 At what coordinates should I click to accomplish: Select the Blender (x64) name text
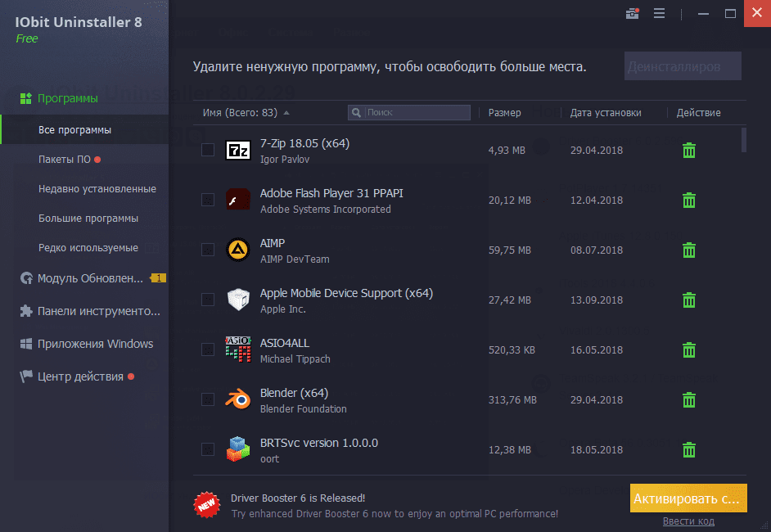[294, 394]
